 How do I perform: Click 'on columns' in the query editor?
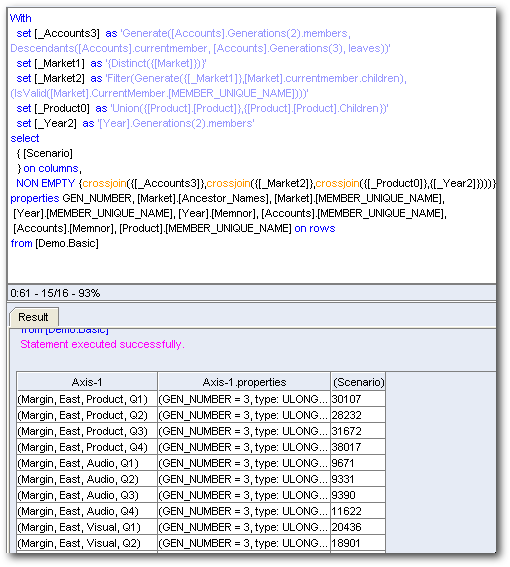coord(51,169)
